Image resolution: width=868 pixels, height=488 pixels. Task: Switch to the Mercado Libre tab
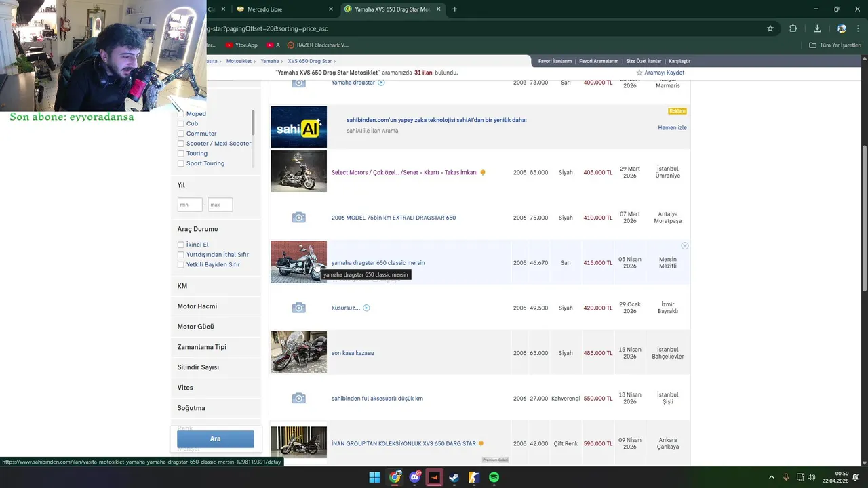point(285,9)
